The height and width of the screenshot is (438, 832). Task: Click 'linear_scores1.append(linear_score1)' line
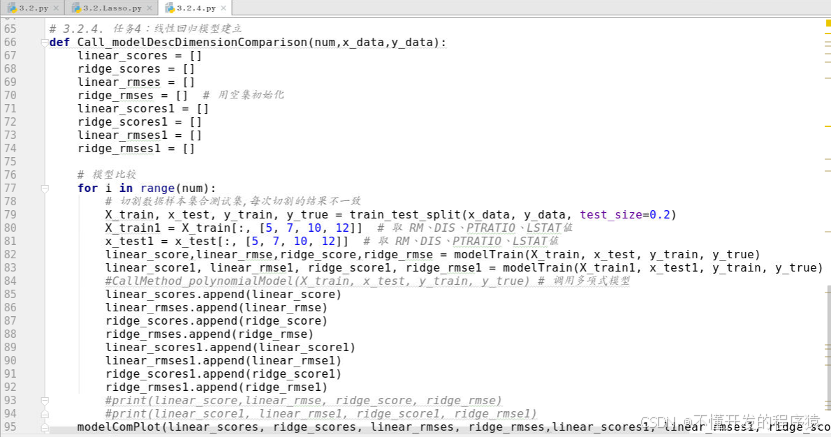click(230, 348)
